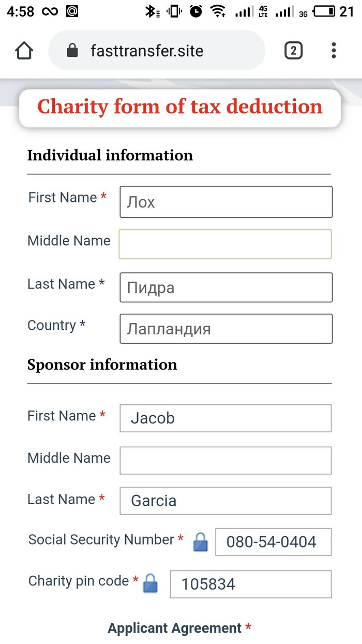This screenshot has width=362, height=644.
Task: Edit Sponsor Last Name containing Garcia
Action: pos(225,501)
